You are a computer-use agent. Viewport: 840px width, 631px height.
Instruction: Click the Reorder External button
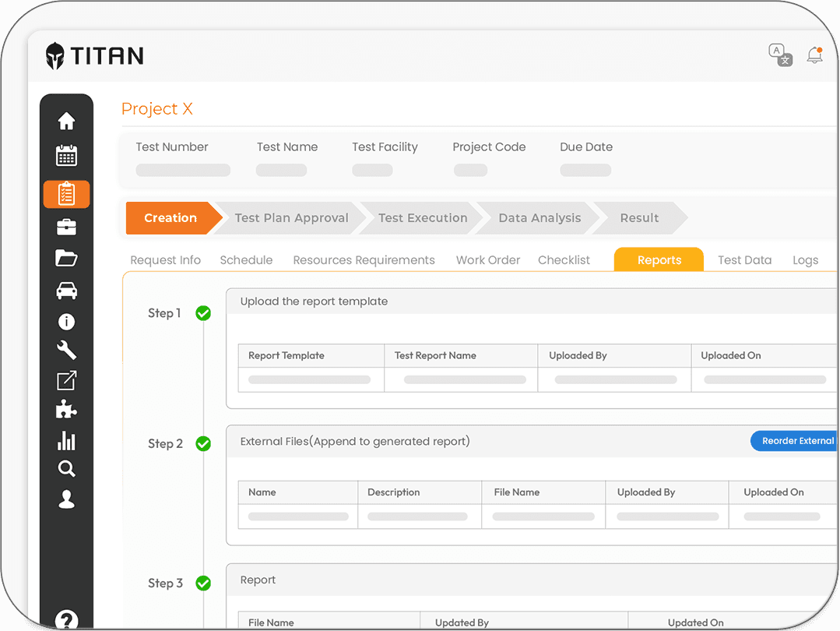click(794, 441)
